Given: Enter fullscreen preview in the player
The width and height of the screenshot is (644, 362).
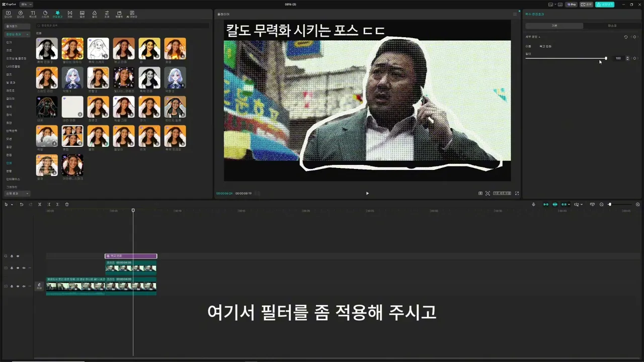Looking at the screenshot, I should (x=517, y=193).
